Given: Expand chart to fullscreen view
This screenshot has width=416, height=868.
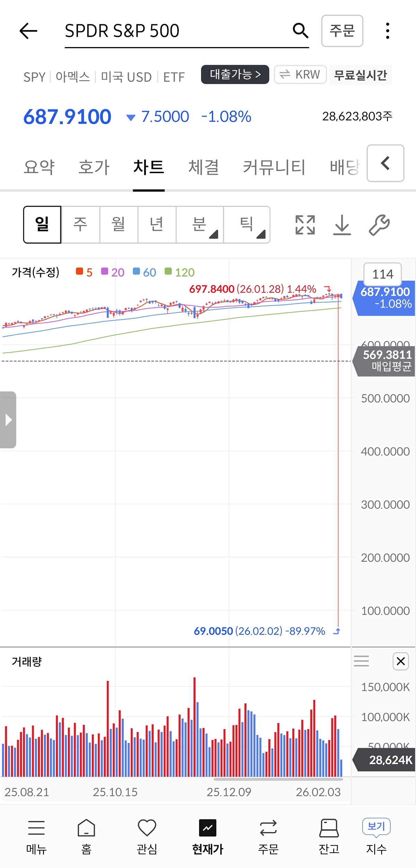Looking at the screenshot, I should pyautogui.click(x=305, y=225).
